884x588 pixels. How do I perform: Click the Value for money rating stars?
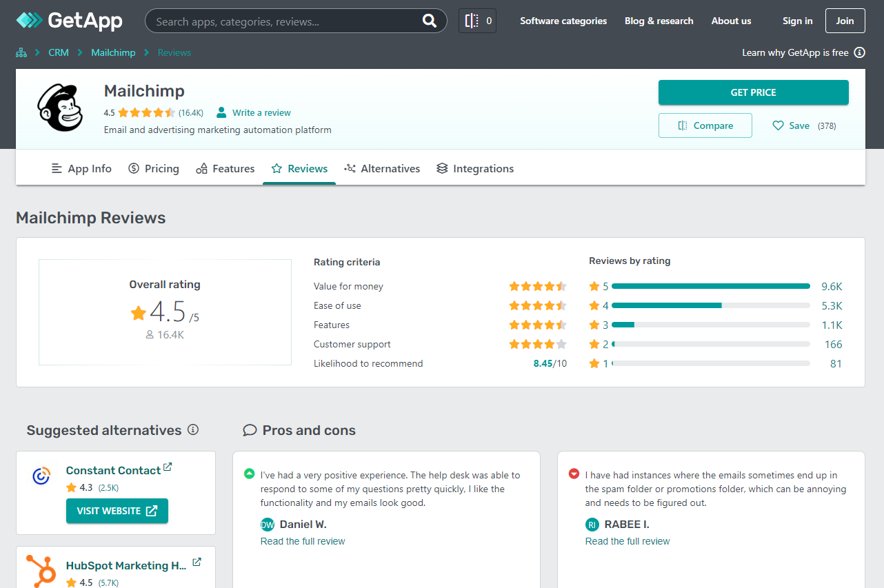pos(538,286)
